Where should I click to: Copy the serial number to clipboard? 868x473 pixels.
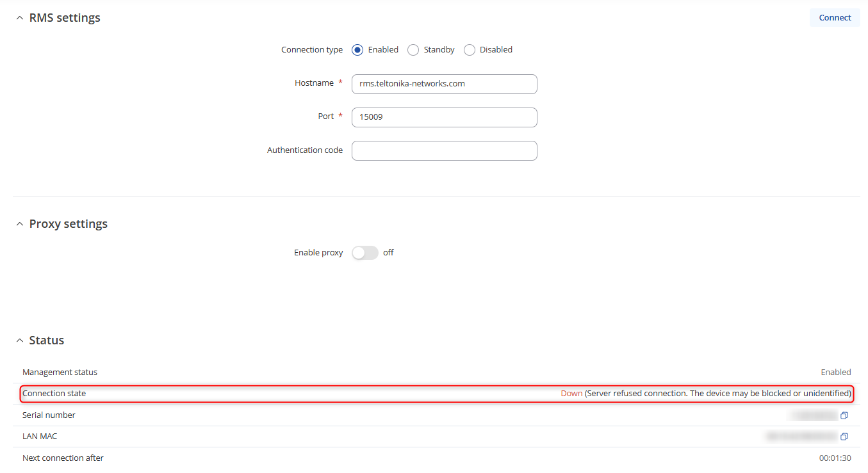pos(844,415)
